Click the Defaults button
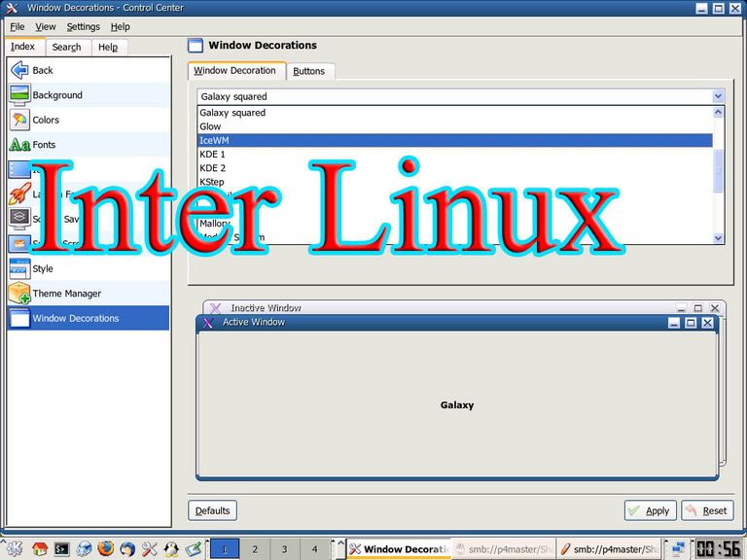The height and width of the screenshot is (560, 747). point(212,510)
